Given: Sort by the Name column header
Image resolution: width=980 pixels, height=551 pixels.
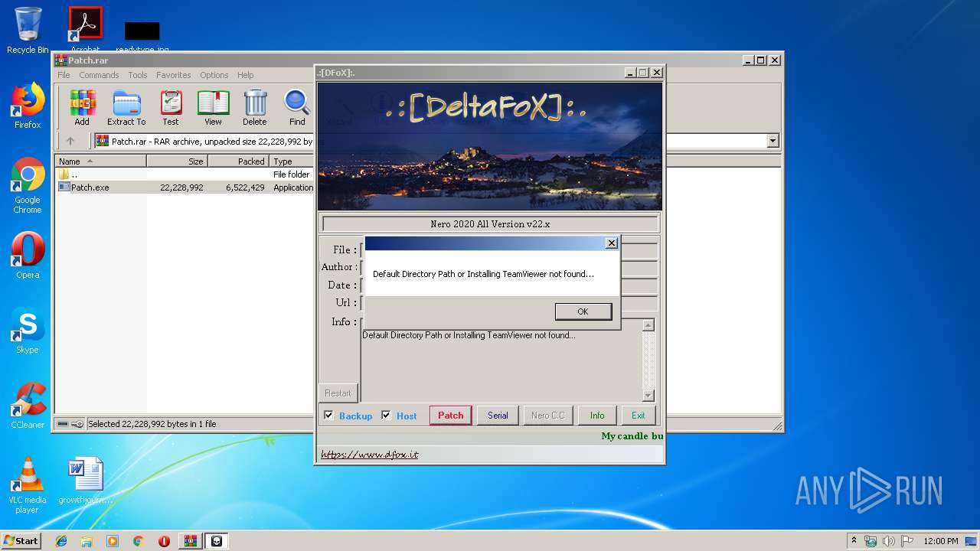Looking at the screenshot, I should tap(101, 161).
